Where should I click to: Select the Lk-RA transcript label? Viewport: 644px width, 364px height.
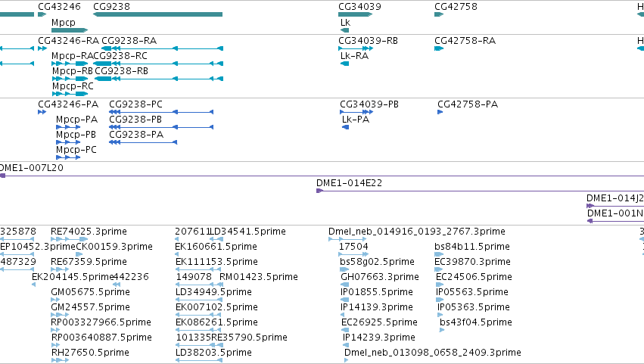coord(354,56)
